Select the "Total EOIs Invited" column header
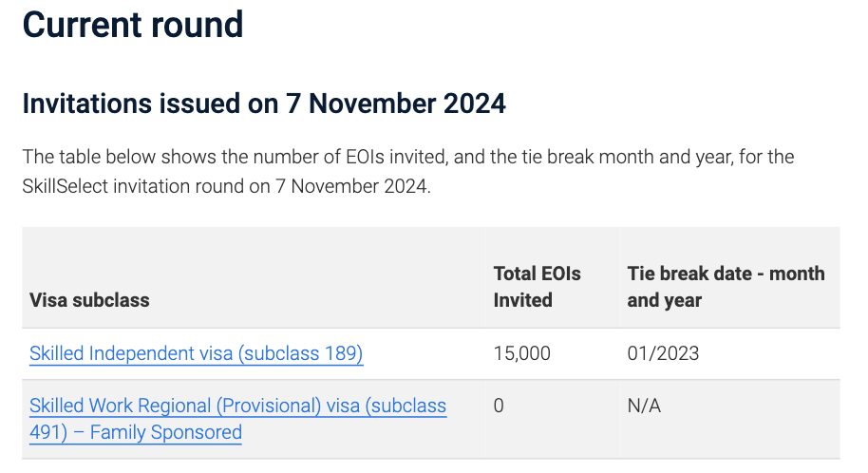Image resolution: width=868 pixels, height=473 pixels. tap(537, 287)
